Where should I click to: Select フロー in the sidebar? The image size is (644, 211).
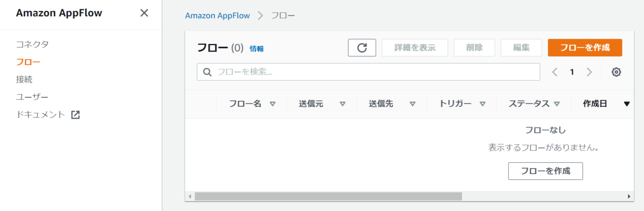point(28,62)
